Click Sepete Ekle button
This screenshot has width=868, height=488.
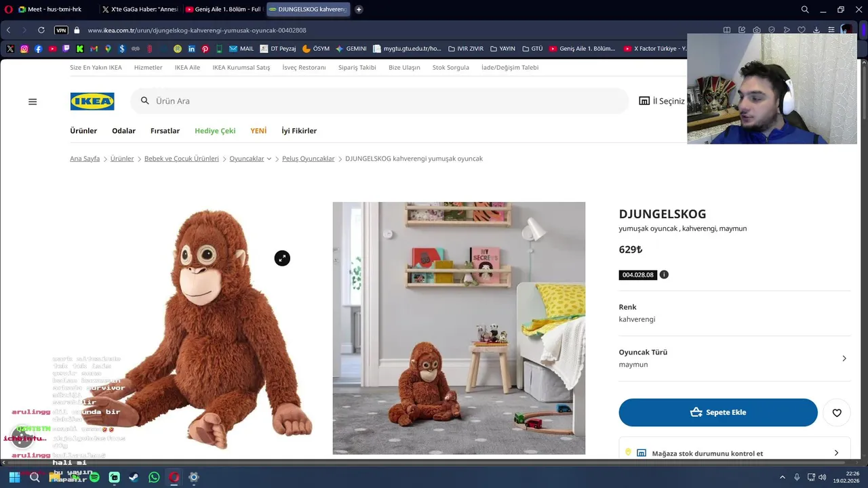pyautogui.click(x=718, y=412)
